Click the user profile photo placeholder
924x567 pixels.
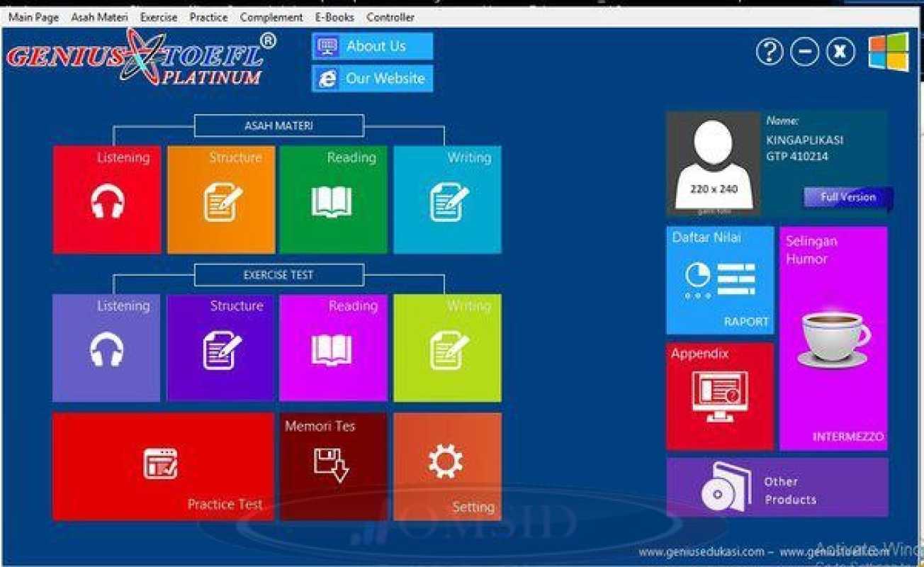click(x=714, y=164)
